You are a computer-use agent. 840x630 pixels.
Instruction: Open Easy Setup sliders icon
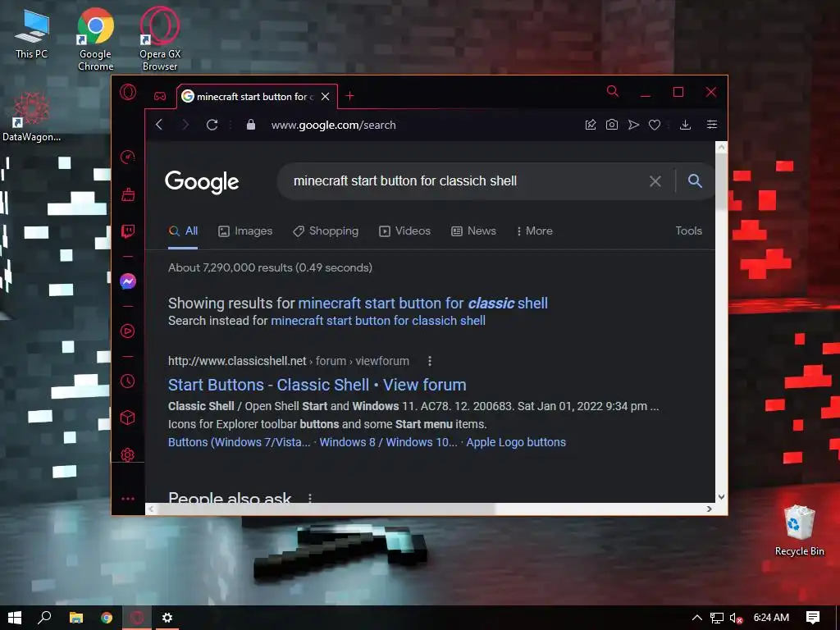coord(712,125)
